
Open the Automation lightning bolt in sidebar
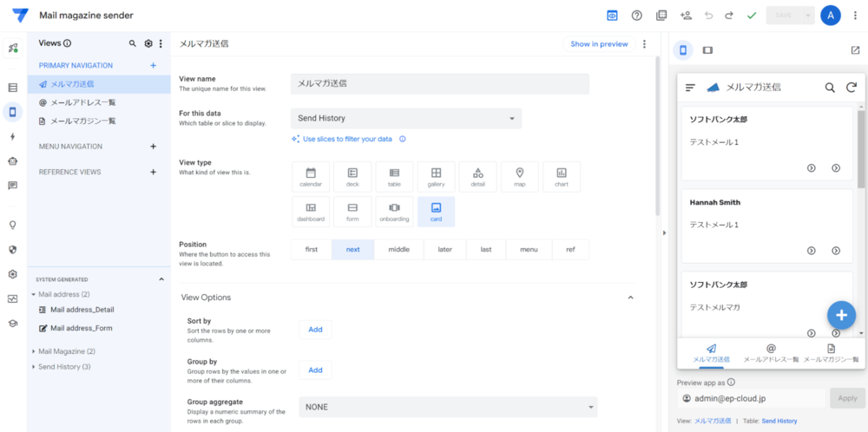click(x=12, y=136)
